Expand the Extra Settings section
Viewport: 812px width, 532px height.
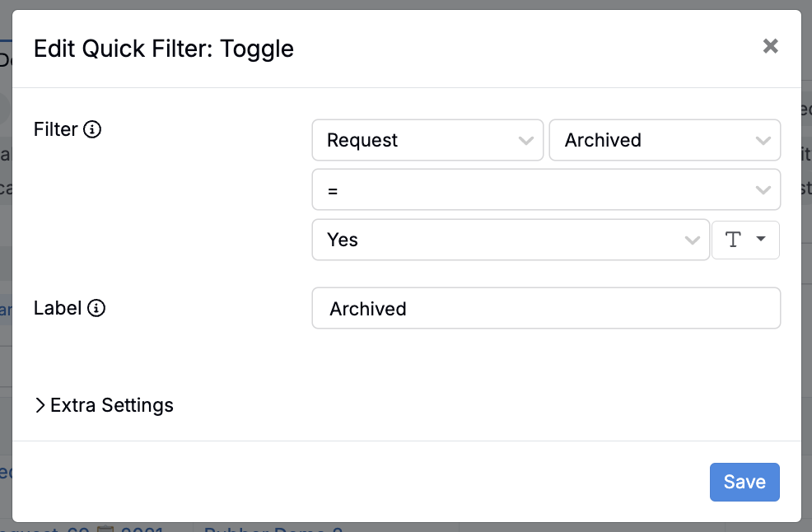pyautogui.click(x=111, y=405)
